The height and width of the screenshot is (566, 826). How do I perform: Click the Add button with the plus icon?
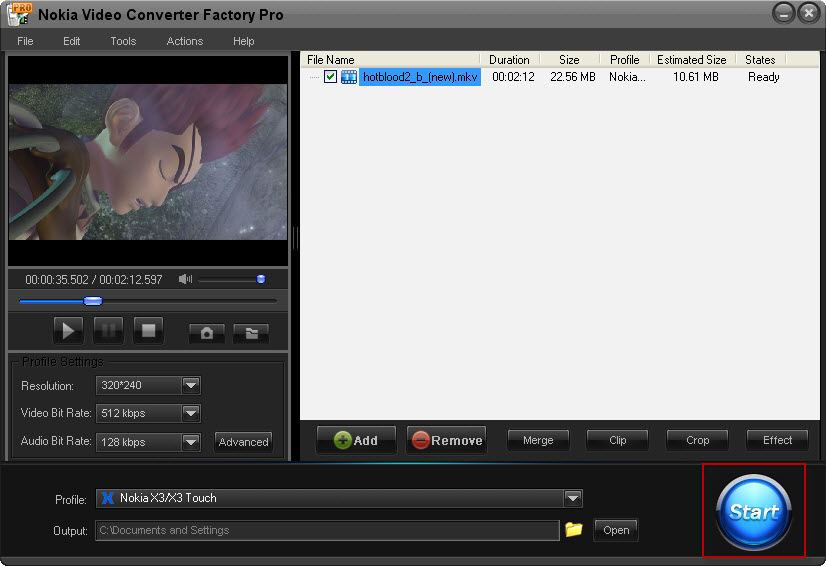(x=356, y=440)
